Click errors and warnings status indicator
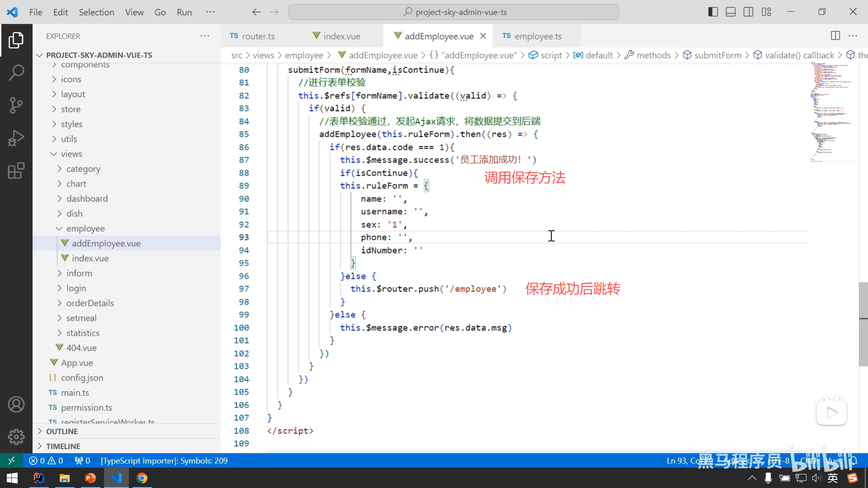868x488 pixels. coord(46,460)
